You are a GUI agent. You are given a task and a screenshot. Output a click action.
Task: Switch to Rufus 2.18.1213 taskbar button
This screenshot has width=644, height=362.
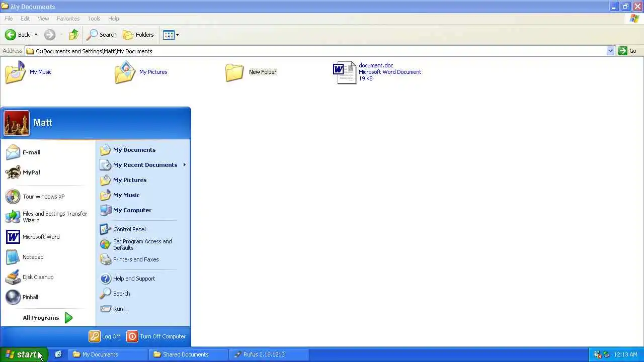(x=269, y=354)
